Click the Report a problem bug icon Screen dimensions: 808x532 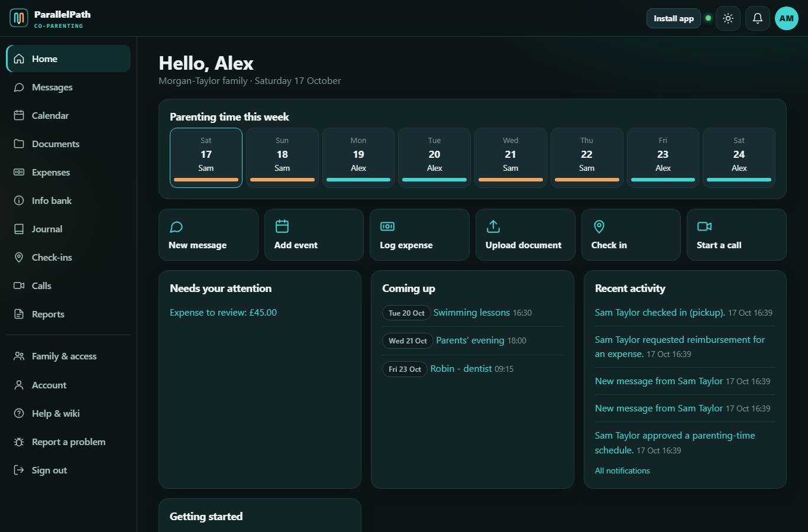19,442
